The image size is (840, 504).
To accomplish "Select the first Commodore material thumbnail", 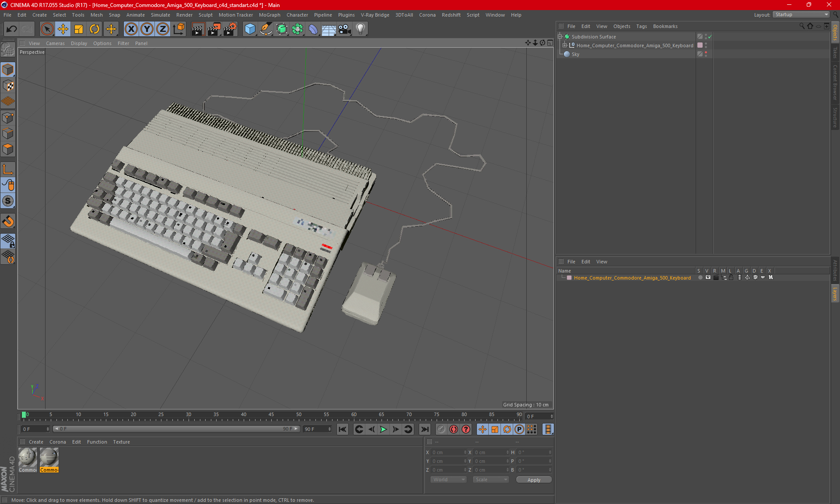I will 28,460.
